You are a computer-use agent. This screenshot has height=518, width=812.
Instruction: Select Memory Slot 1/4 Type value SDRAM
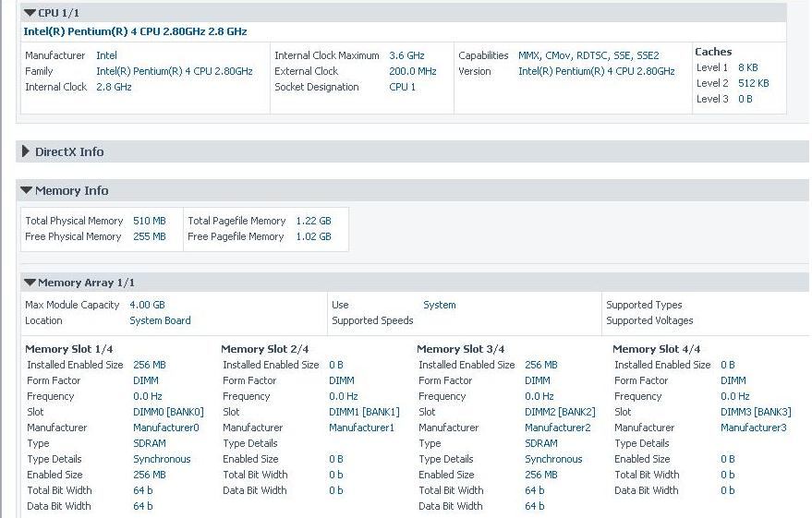[x=149, y=443]
